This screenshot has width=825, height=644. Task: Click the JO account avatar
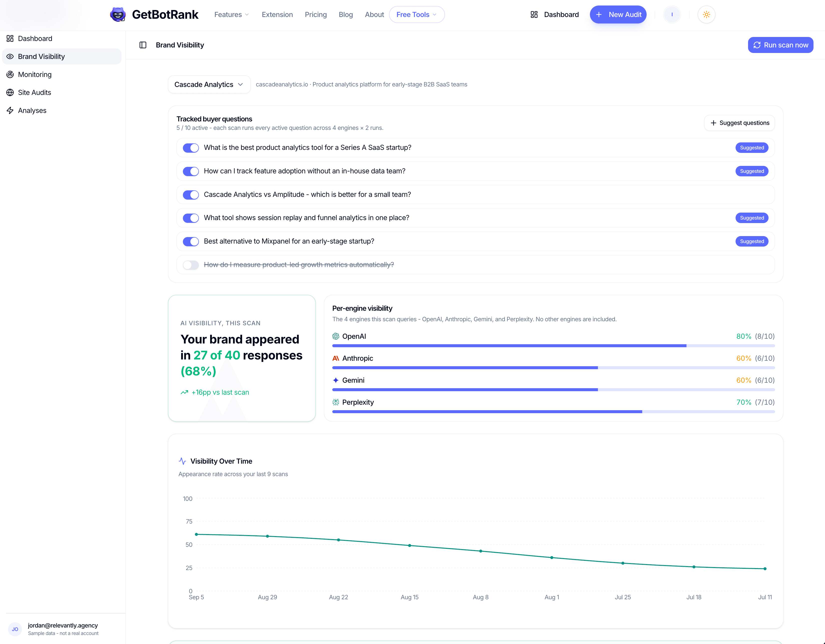(15, 629)
